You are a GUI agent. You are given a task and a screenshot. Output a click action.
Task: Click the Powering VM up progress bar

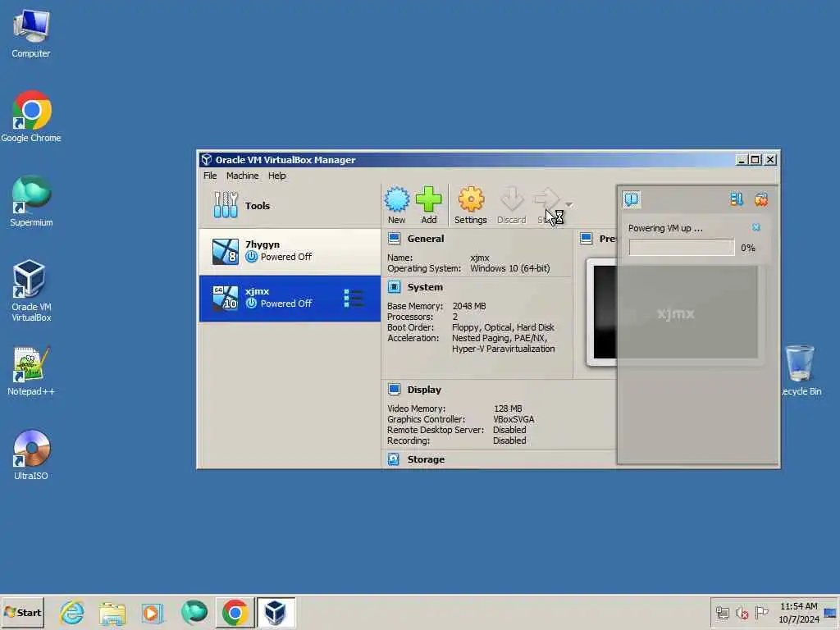(x=682, y=248)
